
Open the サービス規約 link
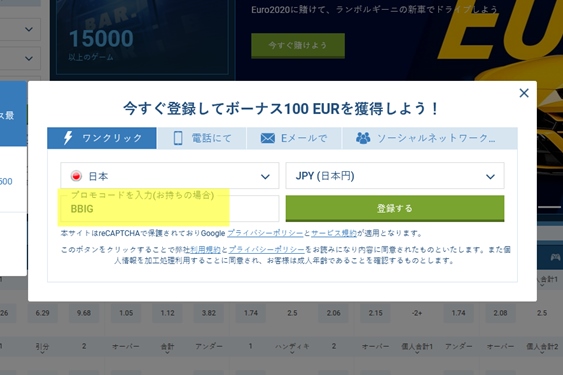point(334,233)
